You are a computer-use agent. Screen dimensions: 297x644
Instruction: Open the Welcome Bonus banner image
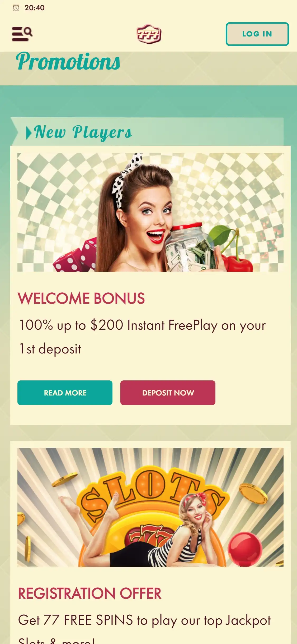tap(150, 212)
